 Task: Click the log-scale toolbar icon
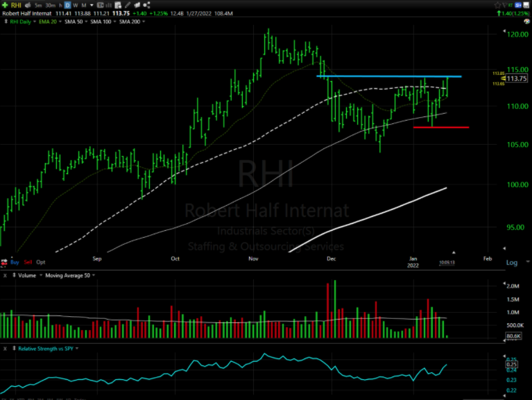tap(100, 5)
